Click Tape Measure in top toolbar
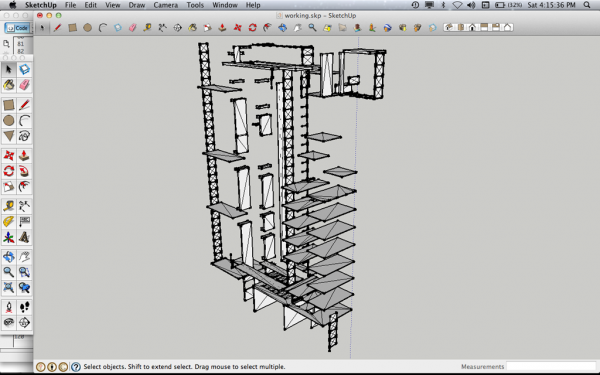The height and width of the screenshot is (375, 600). (147, 28)
